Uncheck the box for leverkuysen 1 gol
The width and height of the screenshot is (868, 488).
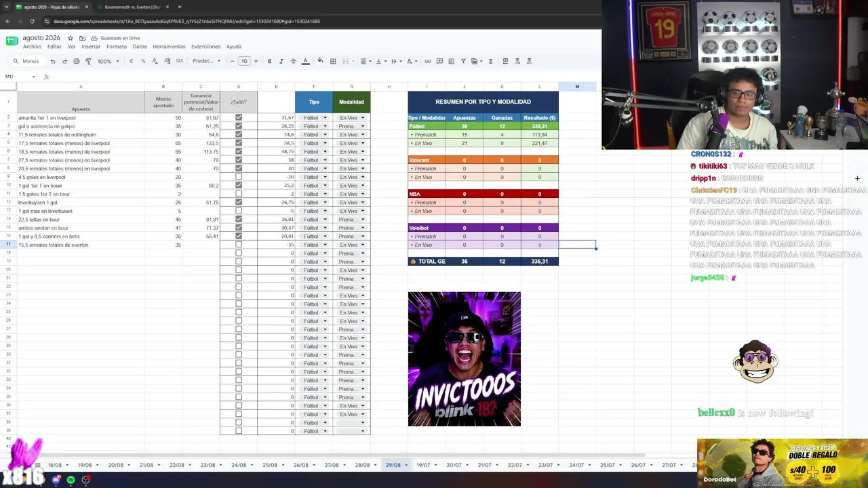point(238,203)
